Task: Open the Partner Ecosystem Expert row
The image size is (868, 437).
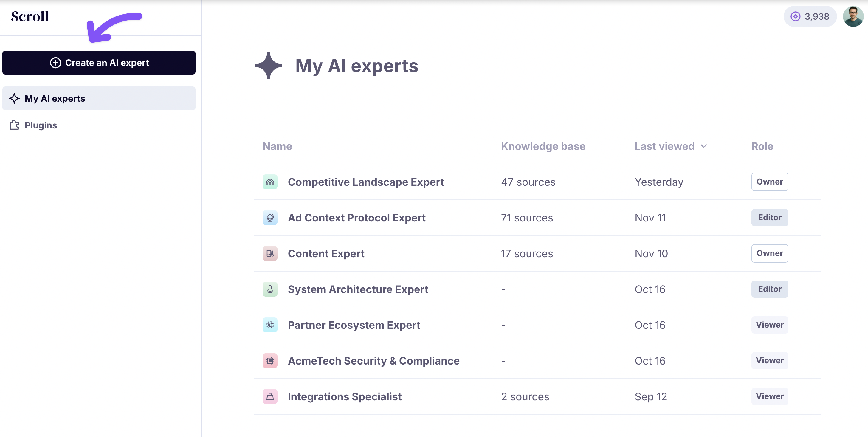Action: point(354,325)
